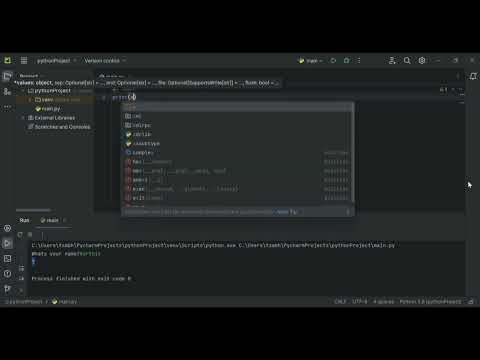Click the 4 spaces indent setting
Image resolution: width=480 pixels, height=360 pixels.
coord(383,301)
